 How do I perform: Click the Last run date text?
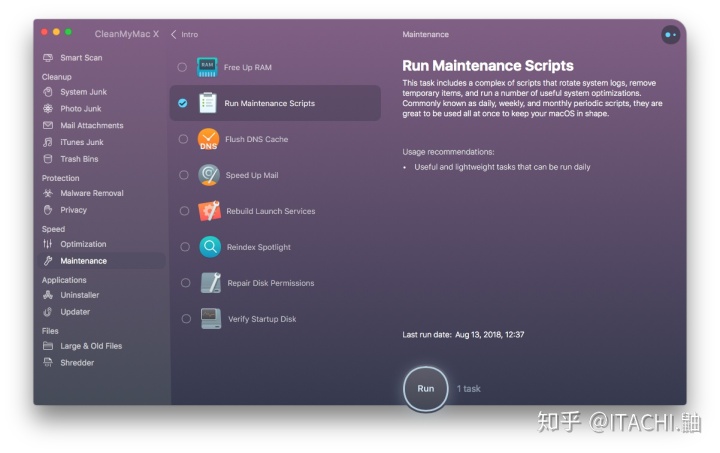463,335
